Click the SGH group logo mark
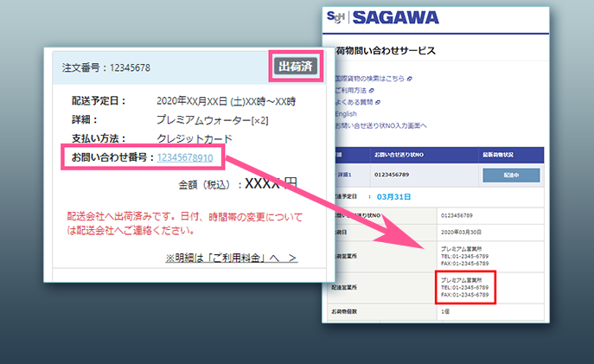This screenshot has height=364, width=594. pyautogui.click(x=335, y=17)
